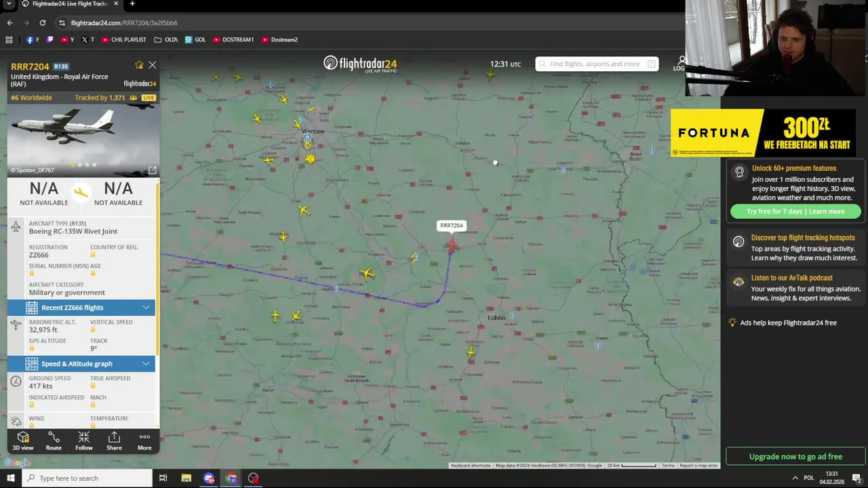Open a new browser tab
This screenshot has height=488, width=868.
tap(132, 4)
